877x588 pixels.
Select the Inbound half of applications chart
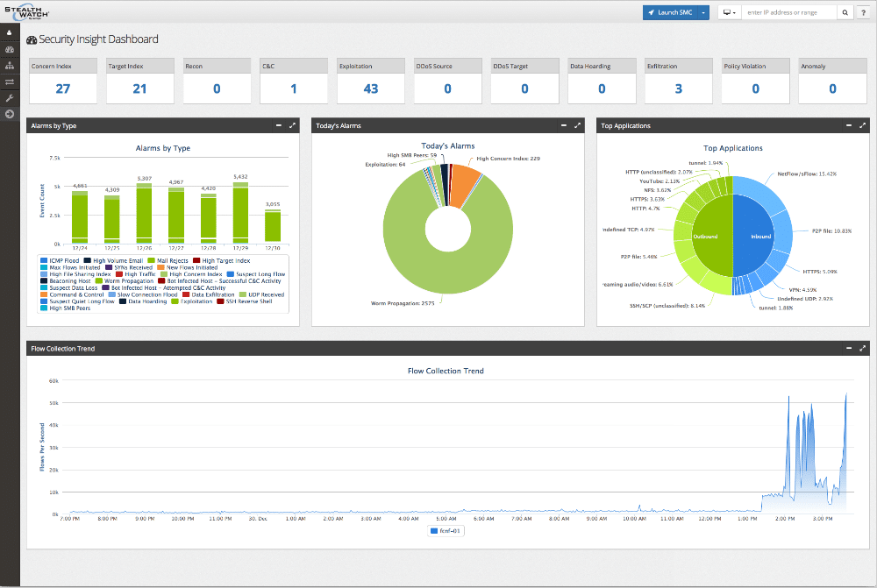pyautogui.click(x=754, y=236)
